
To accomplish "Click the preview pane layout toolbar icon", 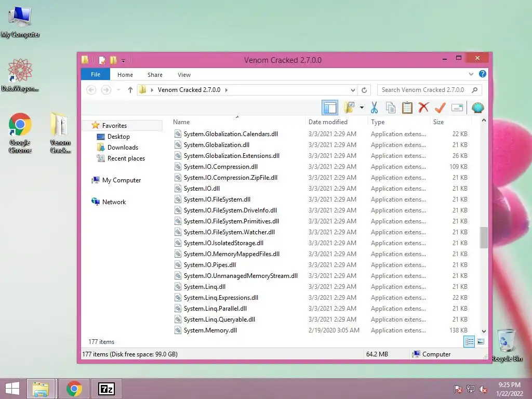I will 330,108.
